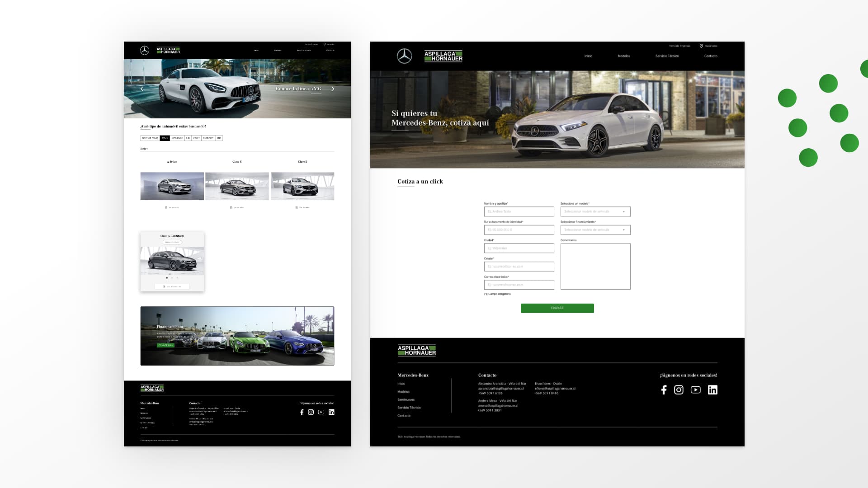Click the Comentarios text area

(x=595, y=267)
